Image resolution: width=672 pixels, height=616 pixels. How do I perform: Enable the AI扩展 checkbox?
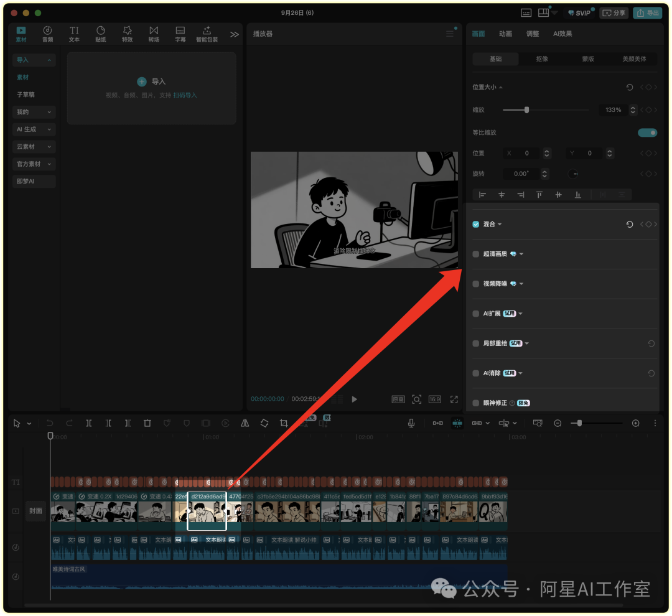pos(476,314)
